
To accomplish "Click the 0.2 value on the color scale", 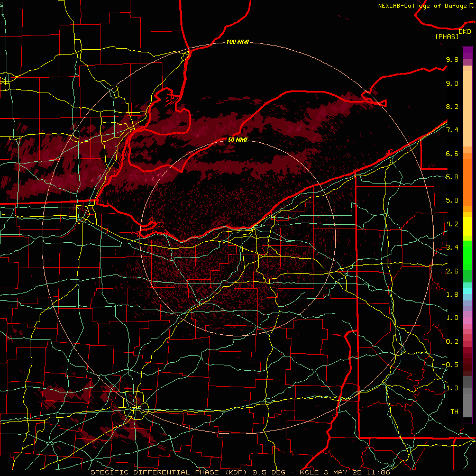I will coord(452,342).
